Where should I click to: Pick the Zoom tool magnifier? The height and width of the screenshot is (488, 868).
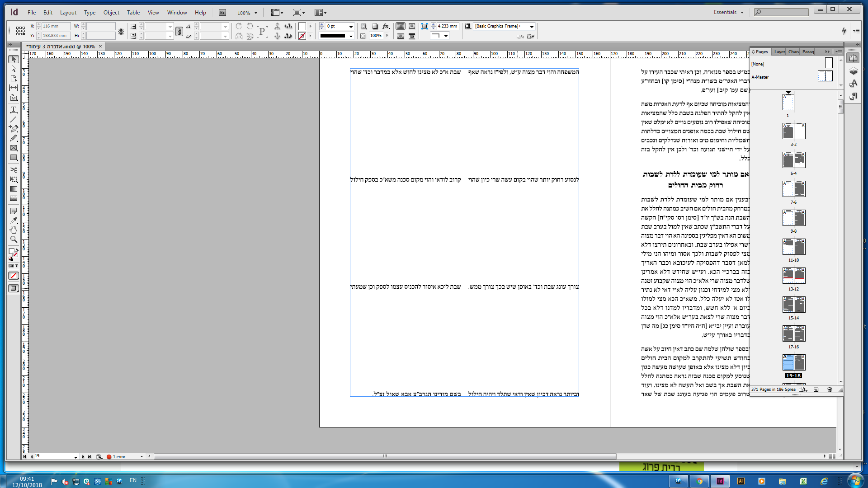[14, 239]
